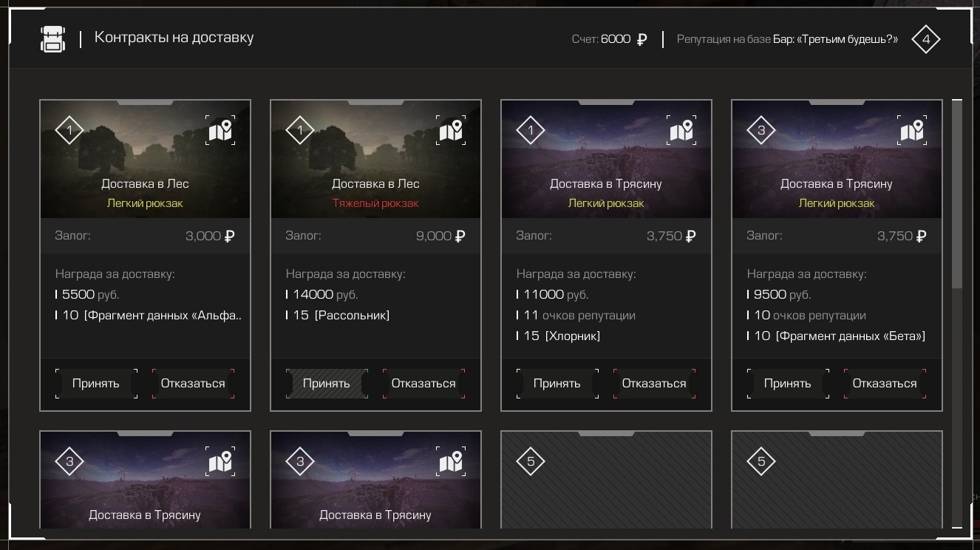Decline the 5500 руб. Forest delivery contract

click(193, 384)
